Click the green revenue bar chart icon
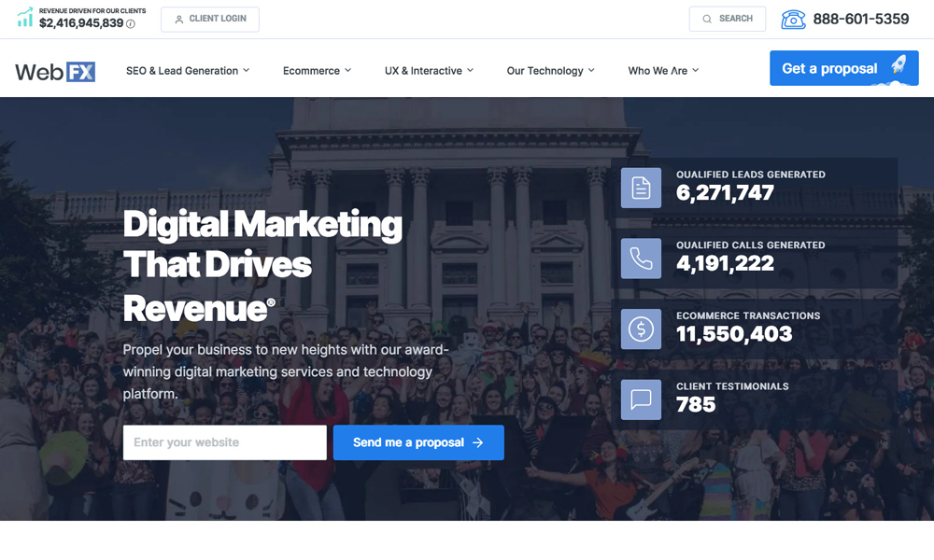The height and width of the screenshot is (560, 934). (x=24, y=18)
